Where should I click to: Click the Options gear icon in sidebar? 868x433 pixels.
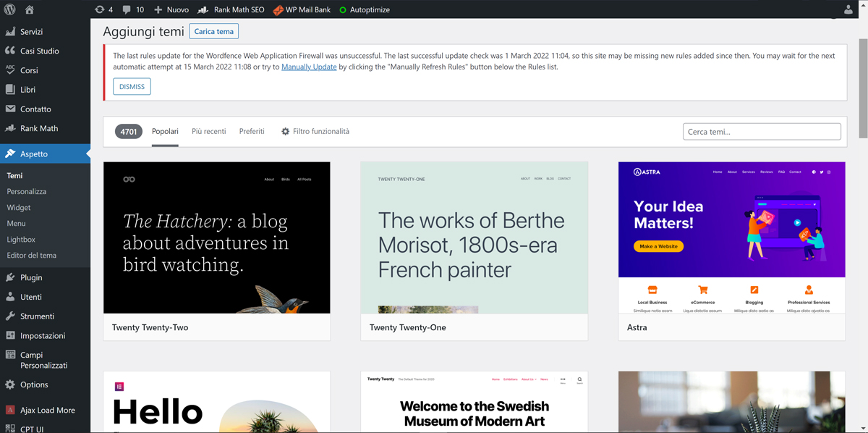tap(10, 384)
